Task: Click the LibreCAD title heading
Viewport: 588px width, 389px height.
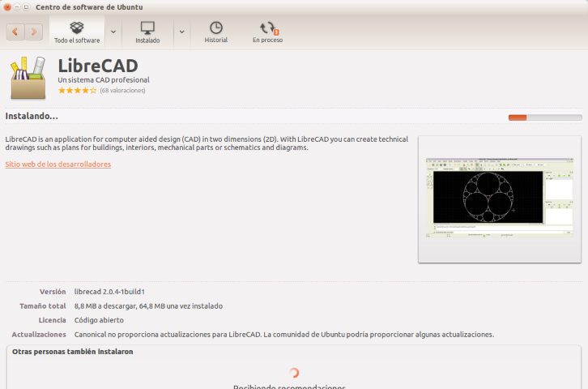Action: [98, 66]
